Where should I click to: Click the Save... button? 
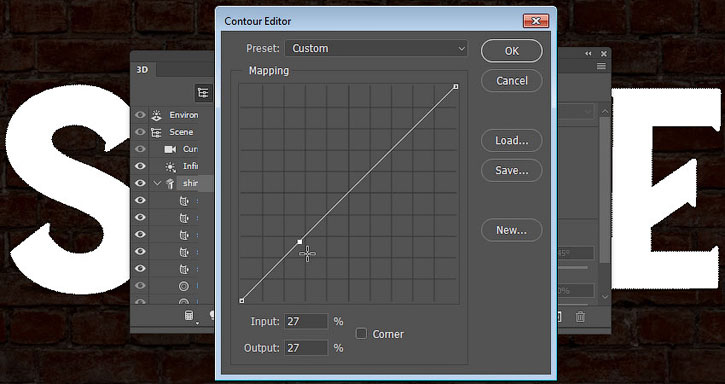point(511,170)
